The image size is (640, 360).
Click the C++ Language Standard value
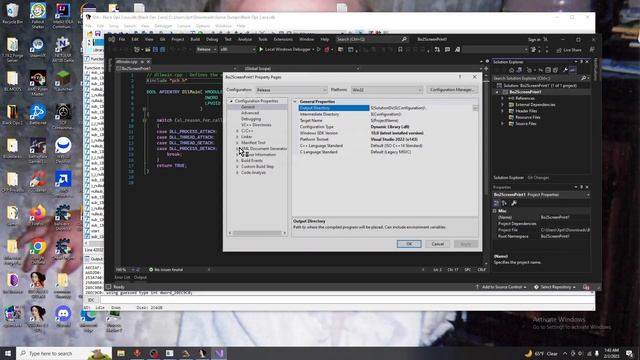pyautogui.click(x=396, y=146)
